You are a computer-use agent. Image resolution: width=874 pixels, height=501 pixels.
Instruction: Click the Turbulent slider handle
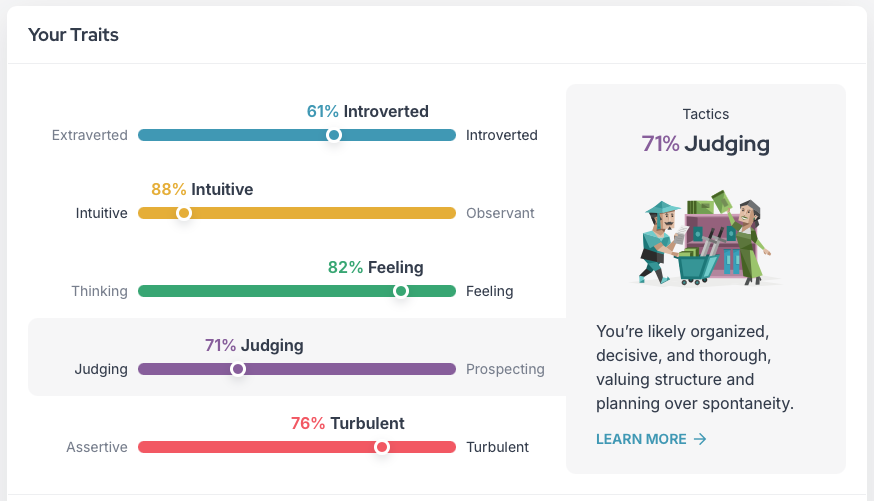pos(381,447)
